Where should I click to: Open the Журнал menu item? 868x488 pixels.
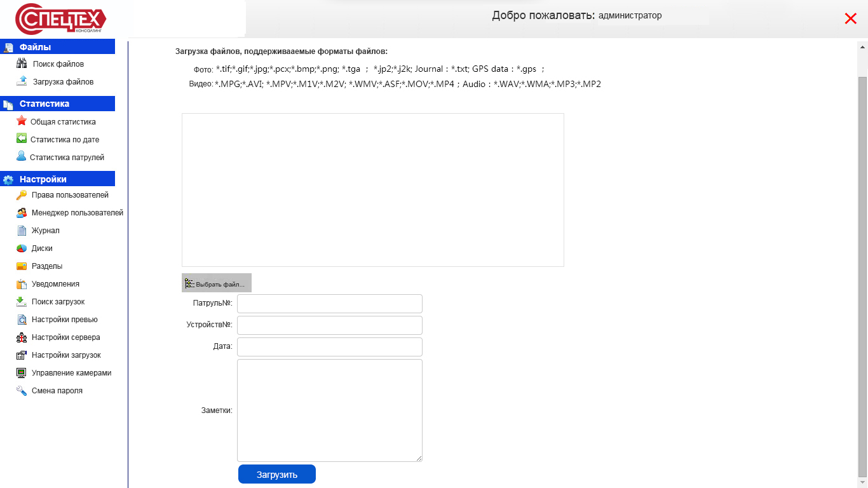[x=46, y=231]
